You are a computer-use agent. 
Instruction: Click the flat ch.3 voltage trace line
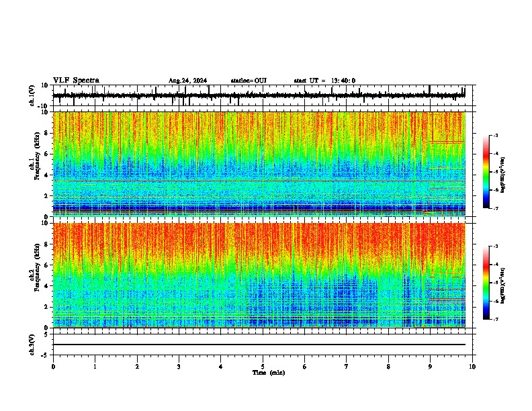(259, 345)
